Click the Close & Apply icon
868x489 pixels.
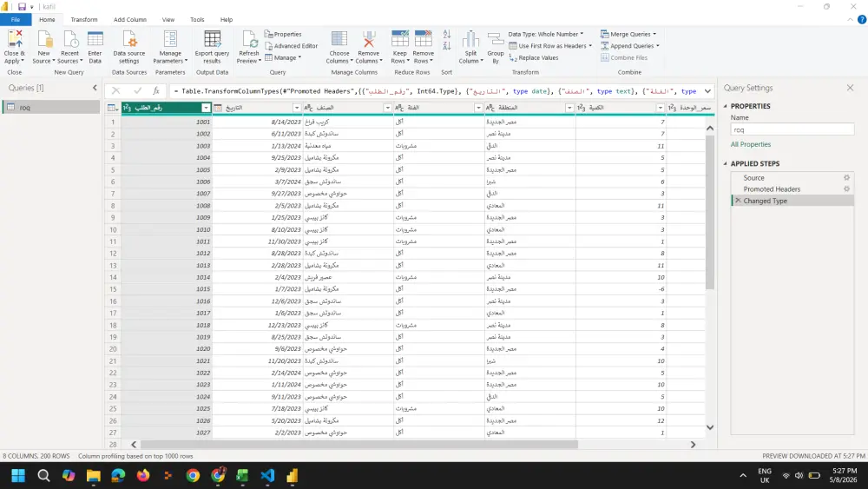(15, 40)
